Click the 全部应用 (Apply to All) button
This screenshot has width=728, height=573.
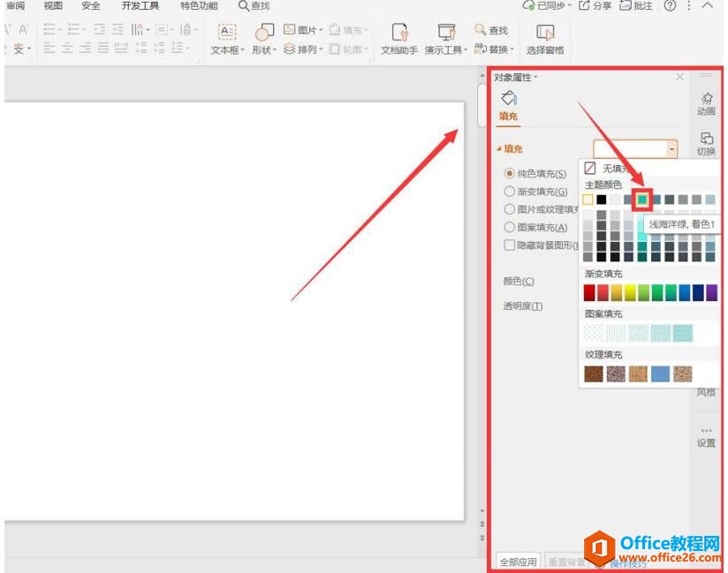pos(518,562)
